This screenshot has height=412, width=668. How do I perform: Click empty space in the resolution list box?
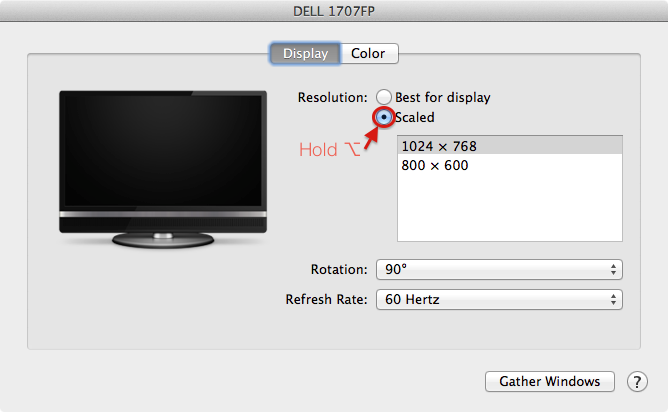click(x=509, y=210)
